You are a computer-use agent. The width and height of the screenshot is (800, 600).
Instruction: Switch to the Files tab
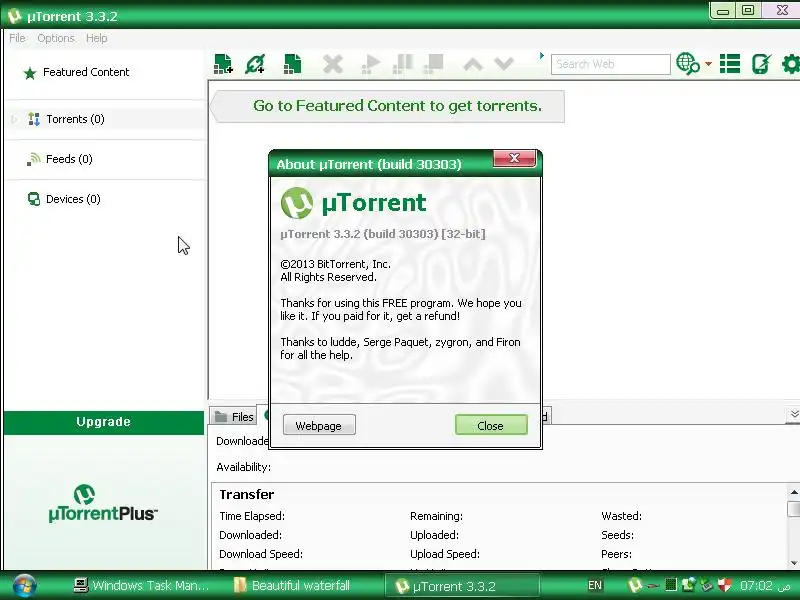click(234, 417)
